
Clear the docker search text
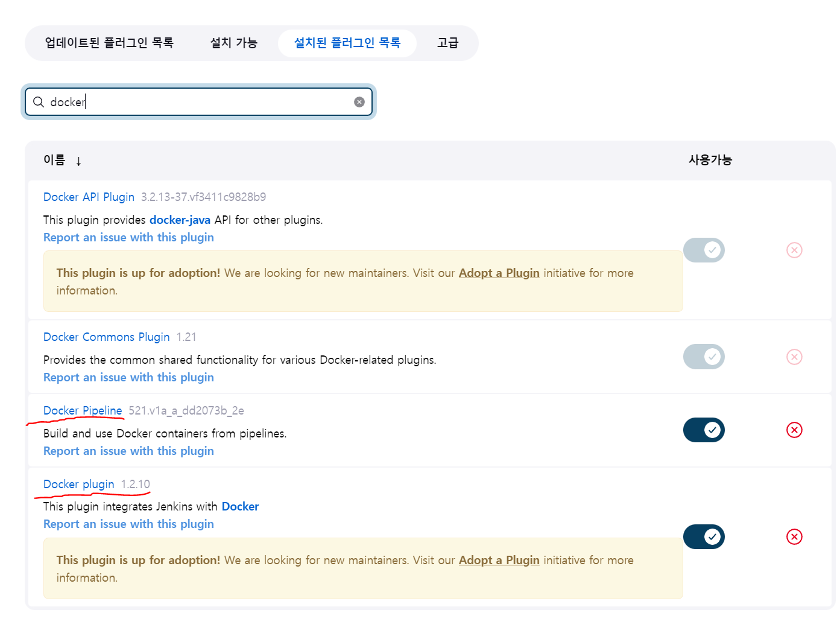coord(359,102)
